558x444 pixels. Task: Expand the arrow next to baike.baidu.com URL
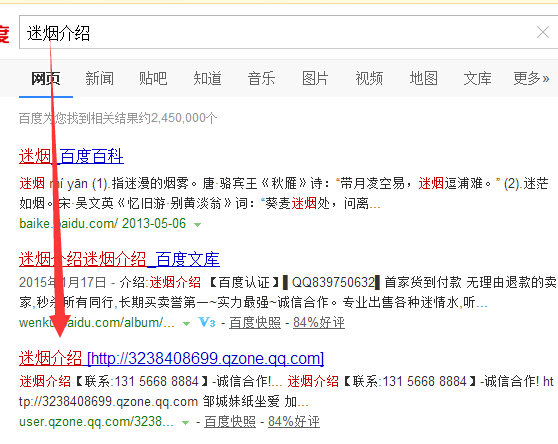(197, 224)
